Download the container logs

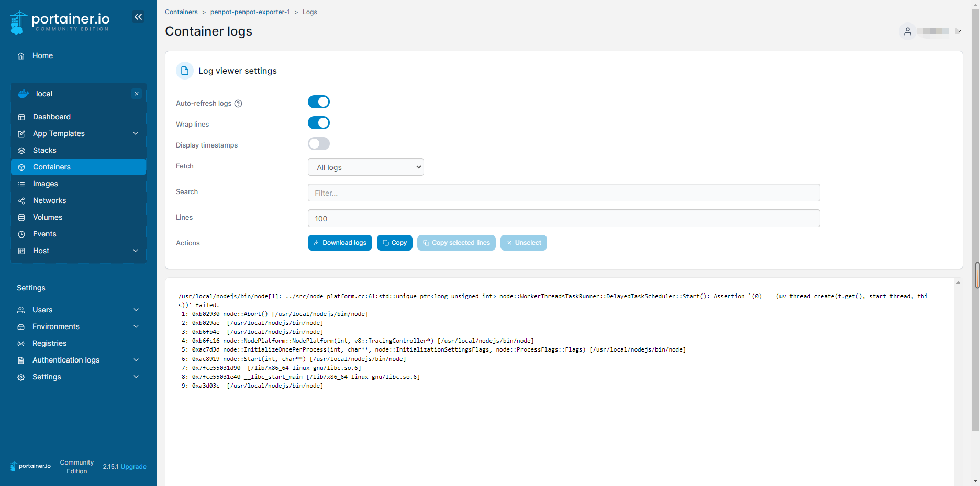tap(339, 243)
